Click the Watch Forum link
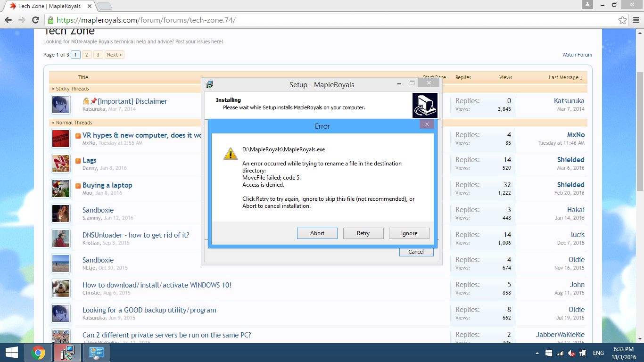Screen dimensions: 644x362 (x=577, y=55)
